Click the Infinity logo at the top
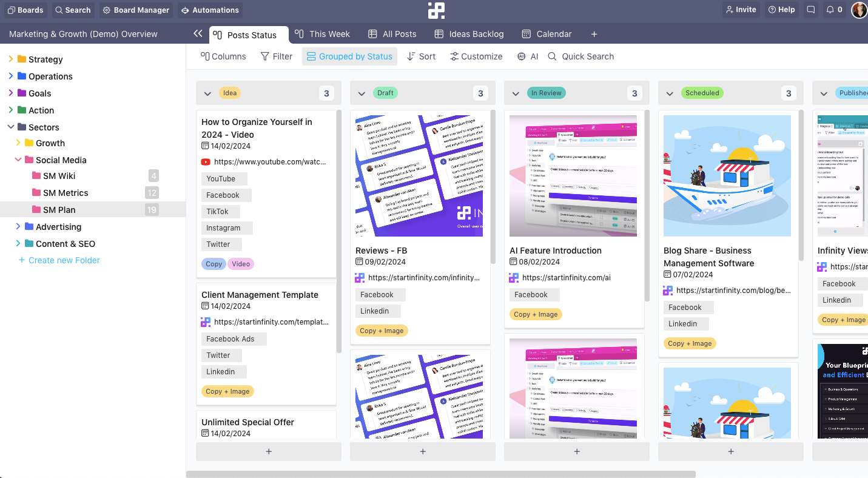Screen dimensions: 868x478 pyautogui.click(x=436, y=10)
